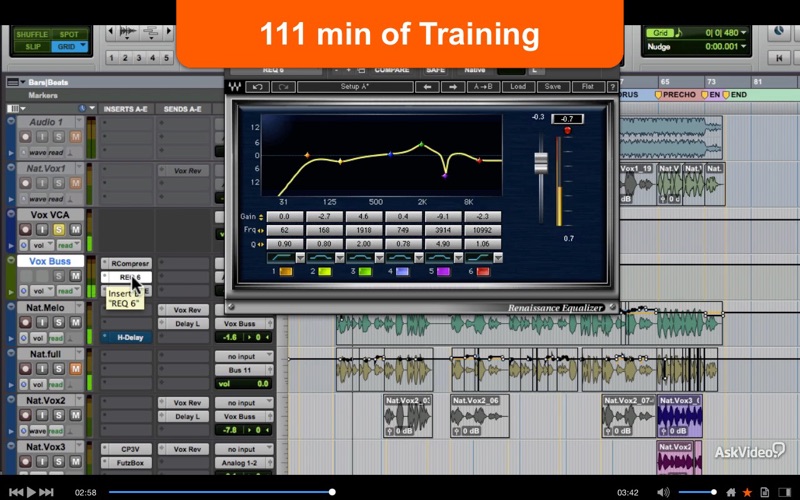Viewport: 800px width, 500px height.
Task: Toggle EQ band 3 green on/off
Action: 365,271
